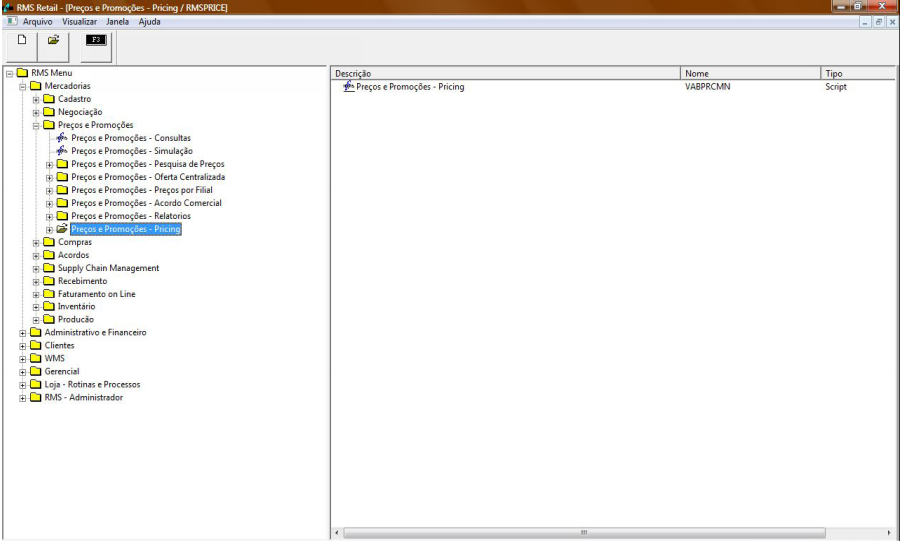Click the Negociação folder icon
The height and width of the screenshot is (541, 900).
(x=49, y=112)
